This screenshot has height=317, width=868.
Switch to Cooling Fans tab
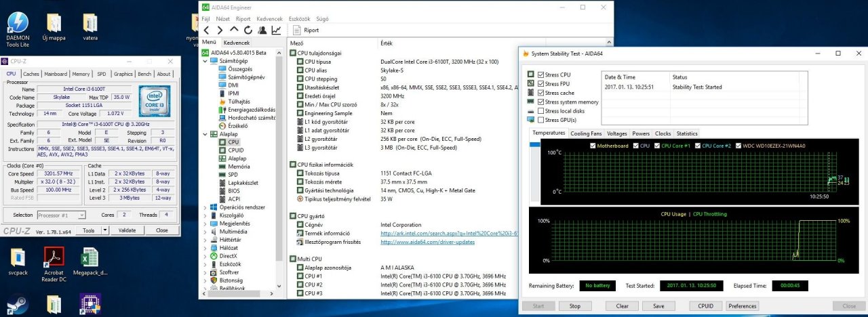(x=586, y=133)
